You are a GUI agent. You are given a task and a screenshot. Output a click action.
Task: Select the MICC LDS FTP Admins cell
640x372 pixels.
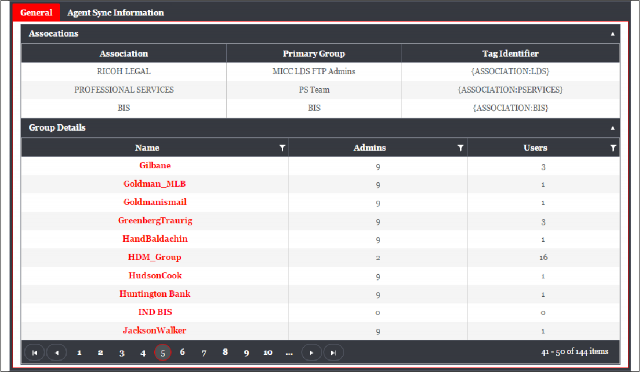(314, 71)
